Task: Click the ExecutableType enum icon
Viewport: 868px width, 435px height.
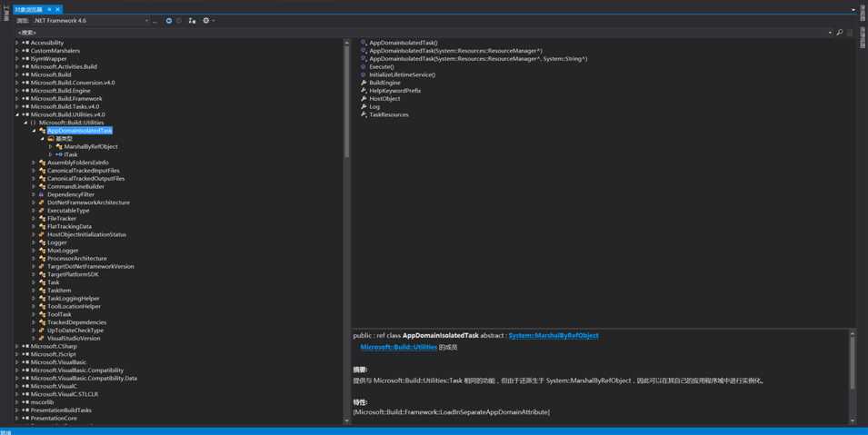Action: [x=42, y=211]
